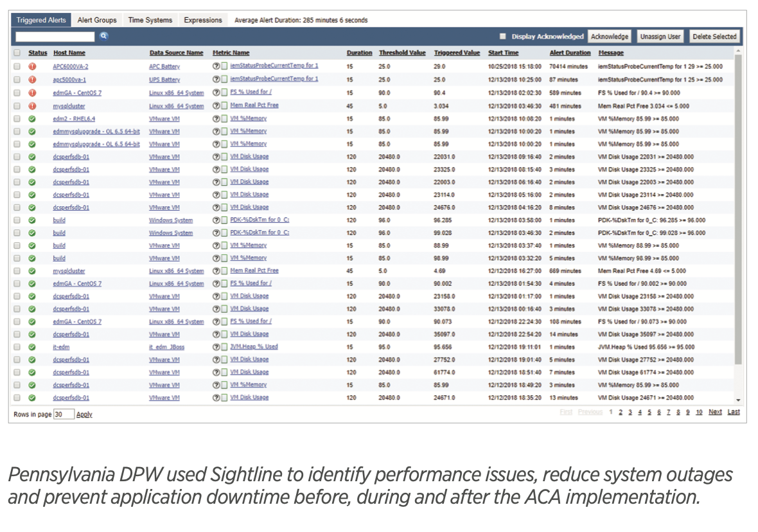Screen dimensions: 758x532
Task: Enable the Display Acknowledged checkbox
Action: click(503, 37)
